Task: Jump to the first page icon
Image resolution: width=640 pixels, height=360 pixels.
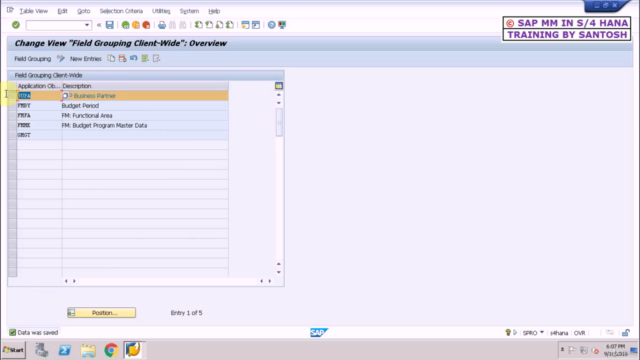Action: pos(198,25)
